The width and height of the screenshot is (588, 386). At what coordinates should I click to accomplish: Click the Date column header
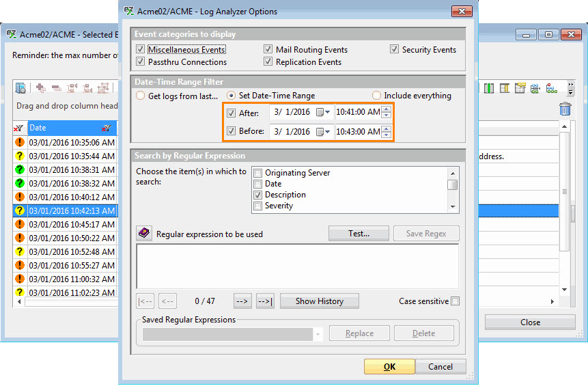coord(61,128)
